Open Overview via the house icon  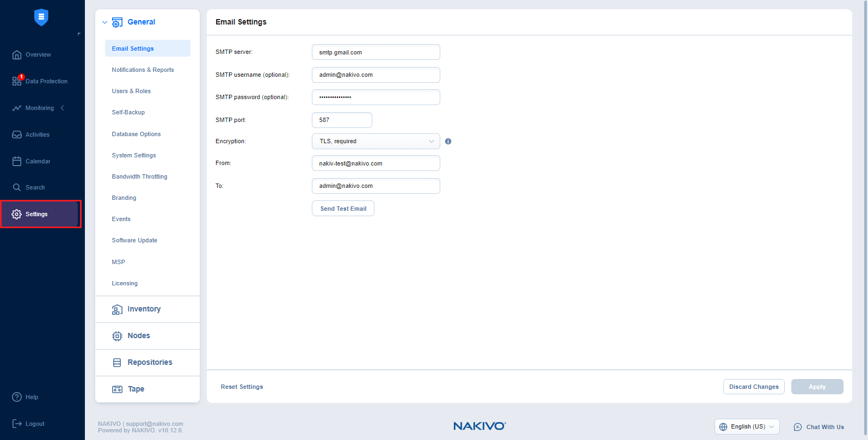coord(17,54)
